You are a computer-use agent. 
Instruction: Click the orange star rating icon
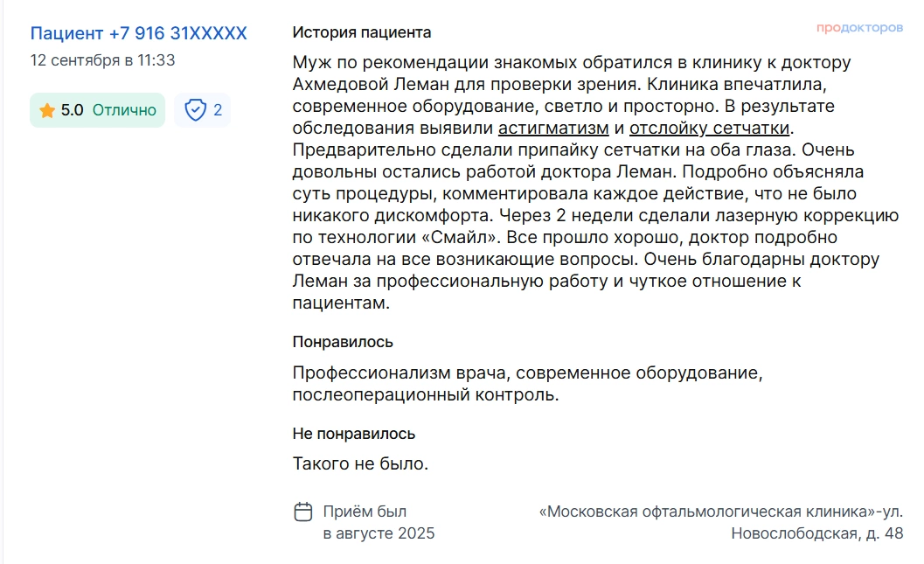(47, 110)
